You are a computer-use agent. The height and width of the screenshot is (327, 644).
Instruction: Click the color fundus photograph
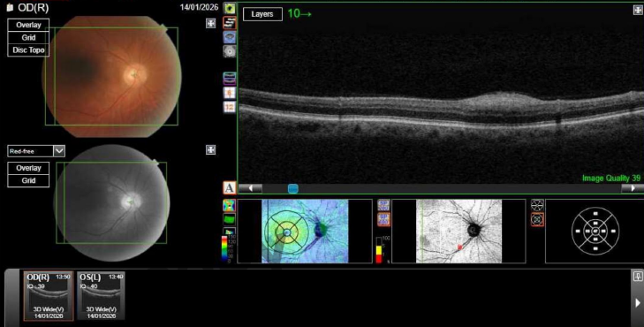click(111, 76)
